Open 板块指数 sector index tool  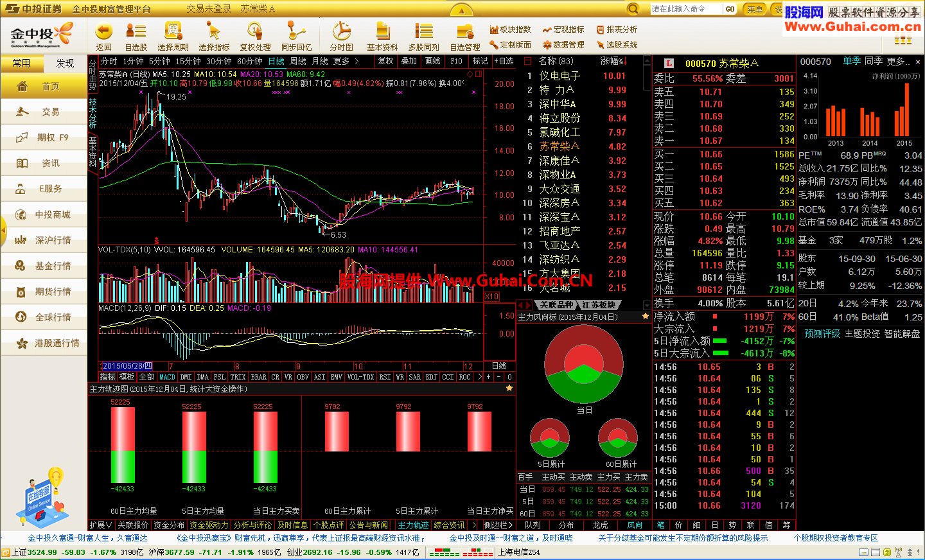pos(510,30)
